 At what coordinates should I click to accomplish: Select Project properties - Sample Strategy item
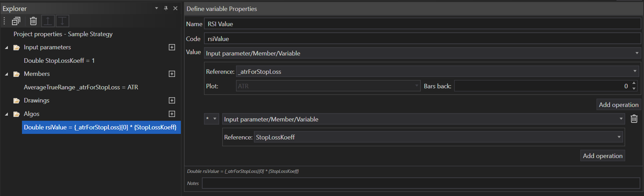tap(63, 34)
